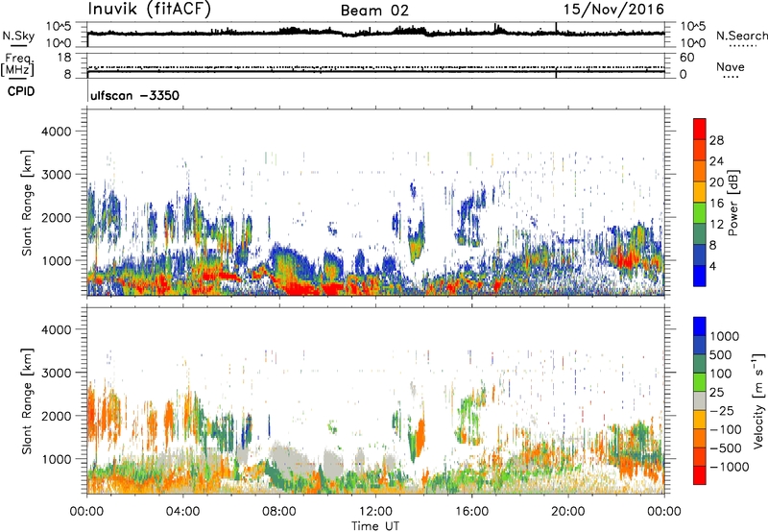Screen dimensions: 768x532
Task: Click the 'N.Search' legend label
Action: [x=741, y=36]
